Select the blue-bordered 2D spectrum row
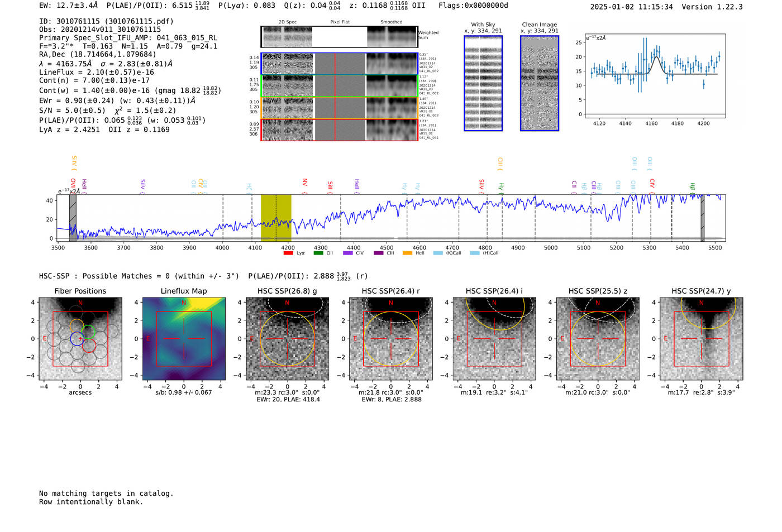The image size is (782, 532). tap(339, 64)
